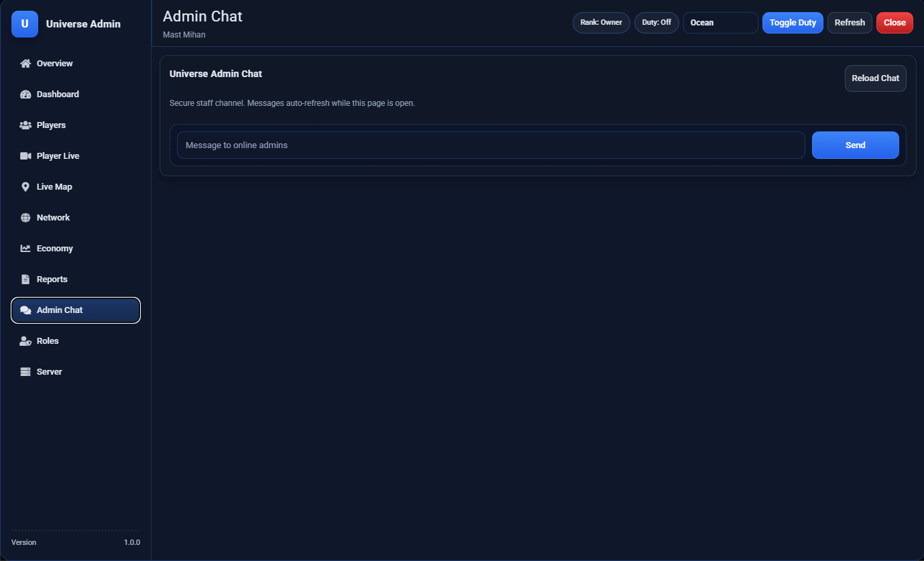The height and width of the screenshot is (561, 924).
Task: Click the Reload Chat button
Action: coord(875,78)
